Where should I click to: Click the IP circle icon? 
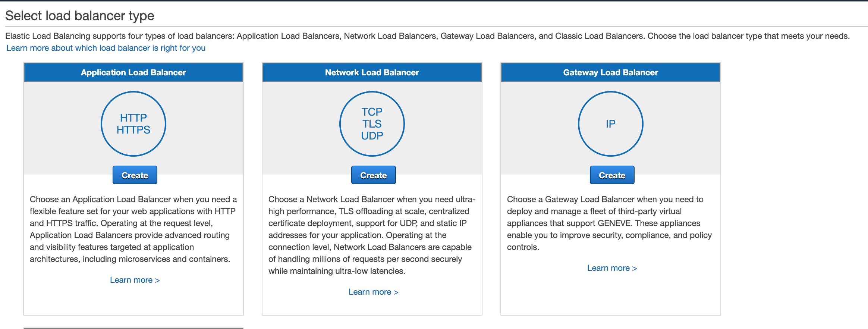(x=611, y=124)
